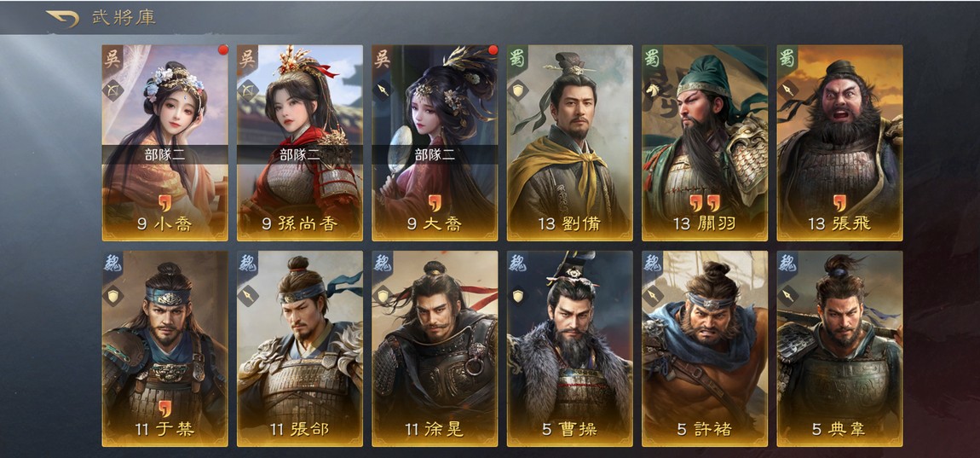This screenshot has width=980, height=458.
Task: Click the shield troop icon on 于禁's card
Action: [113, 296]
